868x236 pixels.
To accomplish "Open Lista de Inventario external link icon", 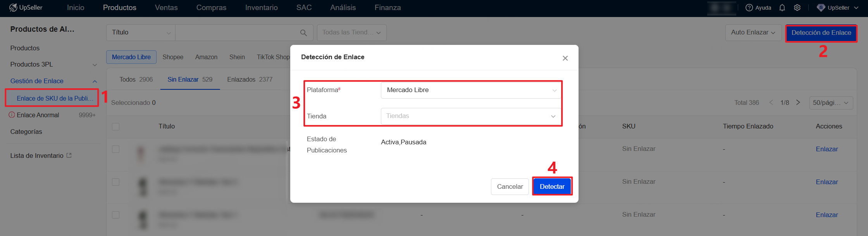I will [x=69, y=155].
